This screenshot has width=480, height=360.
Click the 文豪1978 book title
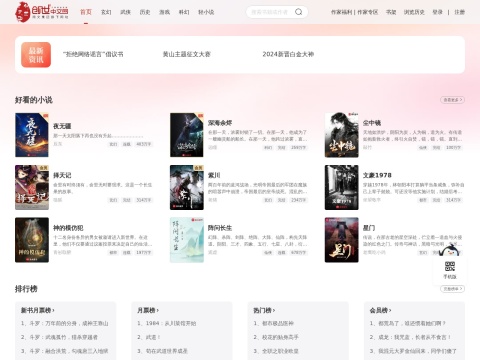pyautogui.click(x=377, y=175)
